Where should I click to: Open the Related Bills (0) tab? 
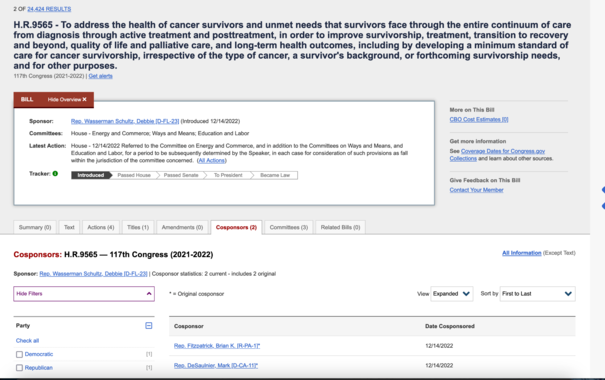340,227
